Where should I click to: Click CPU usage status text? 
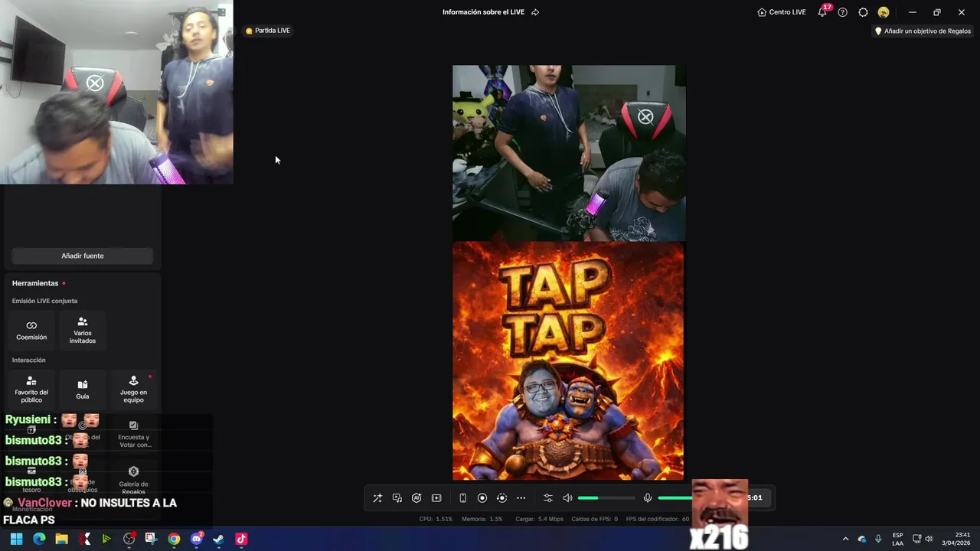coord(436,519)
